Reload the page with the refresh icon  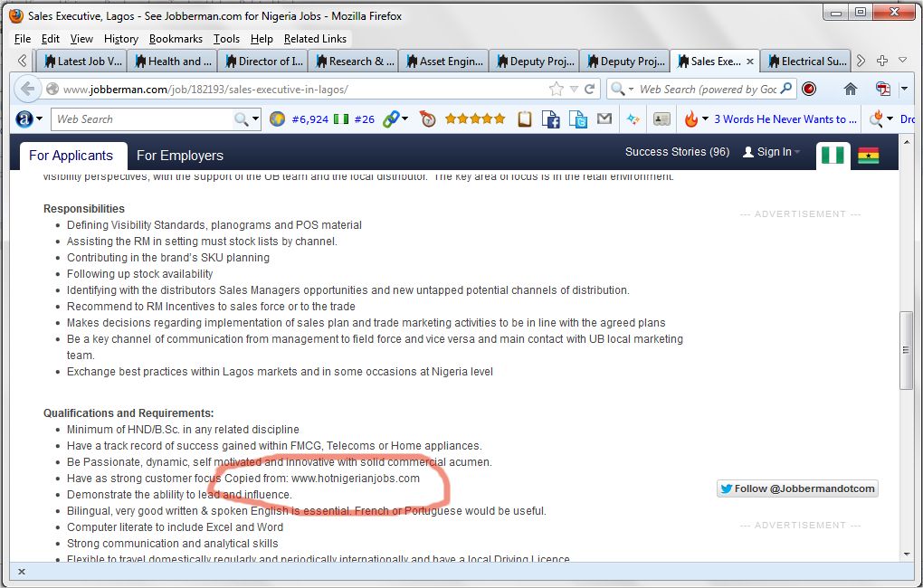tap(589, 90)
